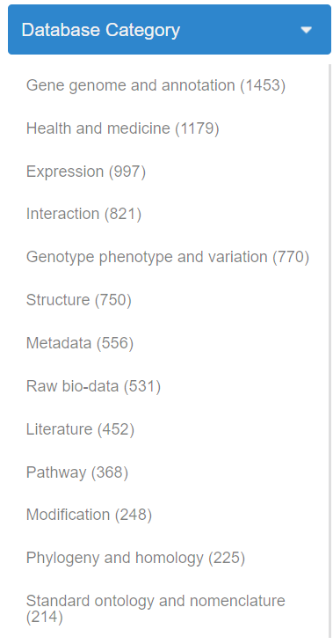Open Phylogeny and homology list
Image resolution: width=333 pixels, height=644 pixels.
click(x=135, y=558)
